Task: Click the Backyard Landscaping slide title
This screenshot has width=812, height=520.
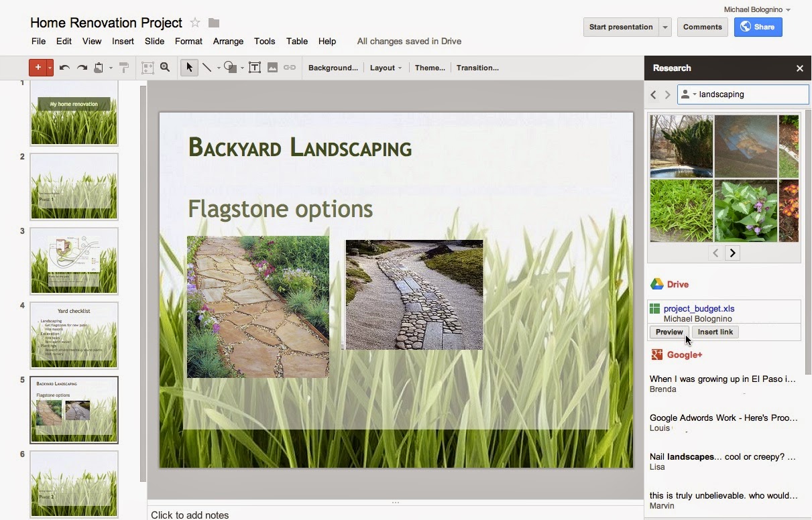Action: click(300, 147)
